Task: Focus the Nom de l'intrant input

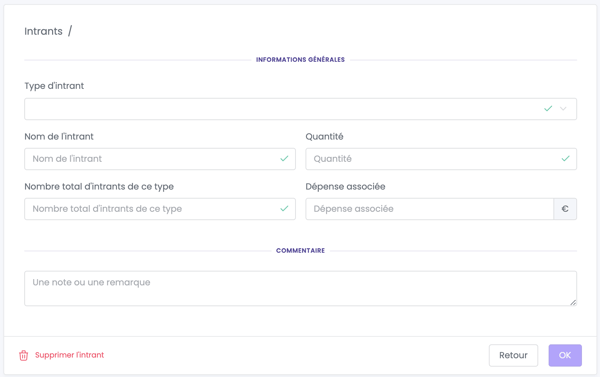Action: click(160, 159)
